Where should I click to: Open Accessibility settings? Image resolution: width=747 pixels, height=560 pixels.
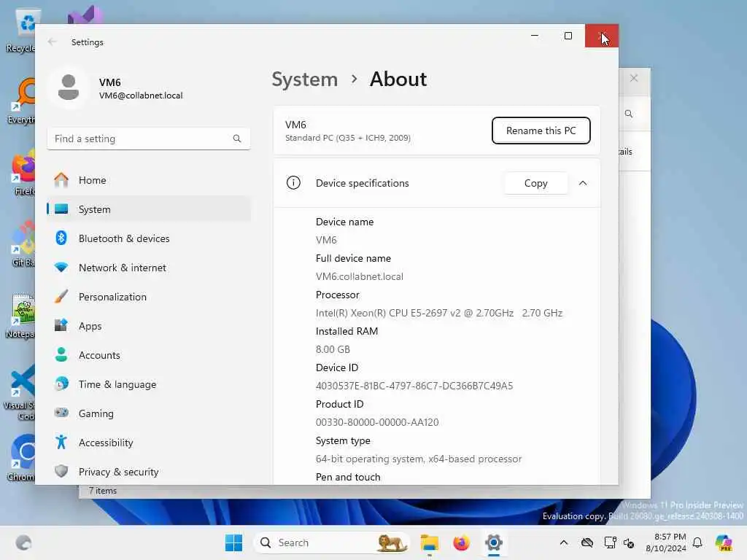point(149,443)
